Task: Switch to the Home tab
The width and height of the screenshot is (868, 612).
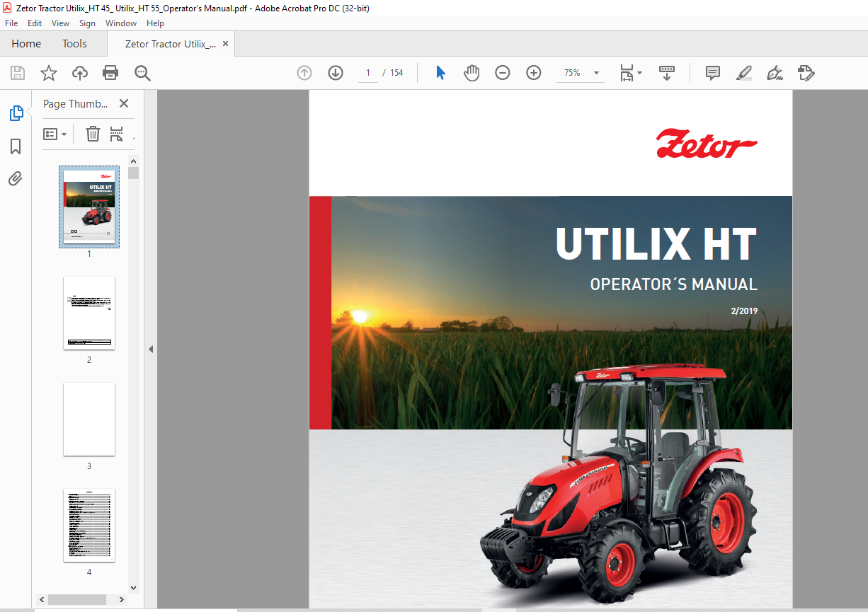Action: point(26,44)
